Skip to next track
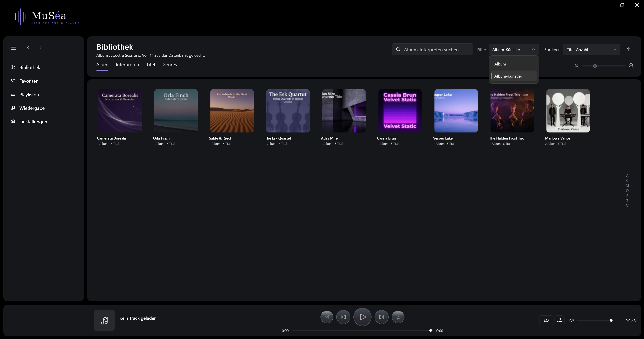The width and height of the screenshot is (644, 339). tap(382, 317)
